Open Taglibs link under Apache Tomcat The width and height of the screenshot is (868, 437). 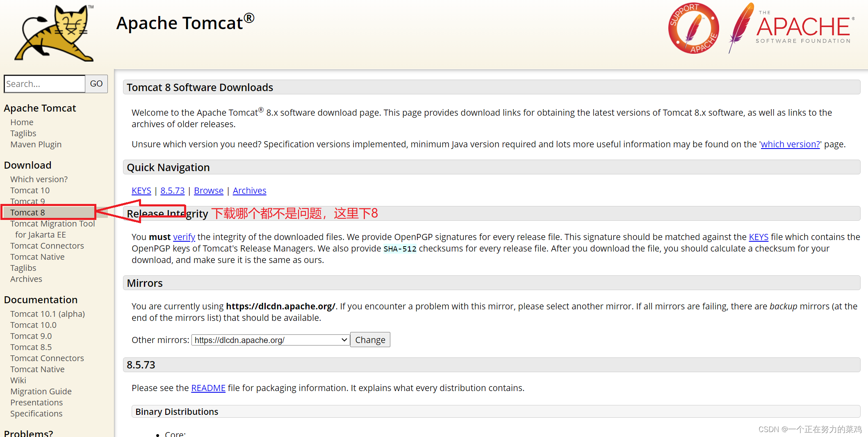tap(23, 133)
